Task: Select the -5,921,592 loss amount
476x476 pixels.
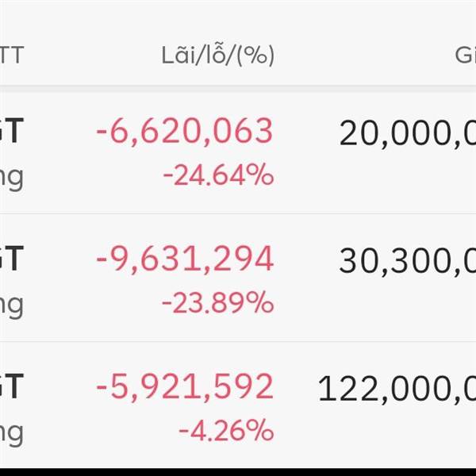Action: coord(184,387)
